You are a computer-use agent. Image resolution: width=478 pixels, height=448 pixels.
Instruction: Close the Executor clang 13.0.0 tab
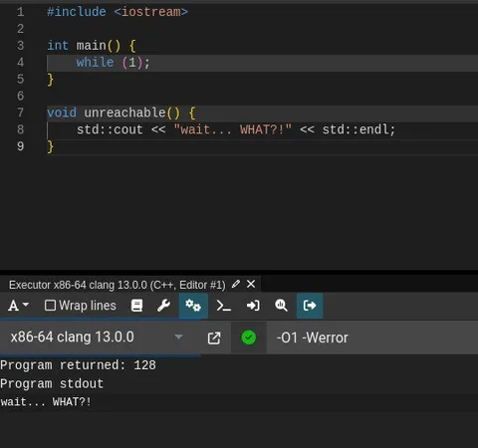tap(251, 284)
